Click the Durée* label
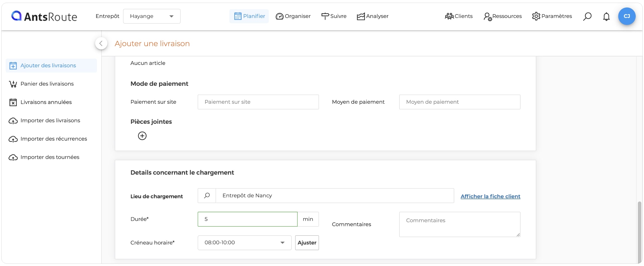This screenshot has width=644, height=266. click(139, 219)
